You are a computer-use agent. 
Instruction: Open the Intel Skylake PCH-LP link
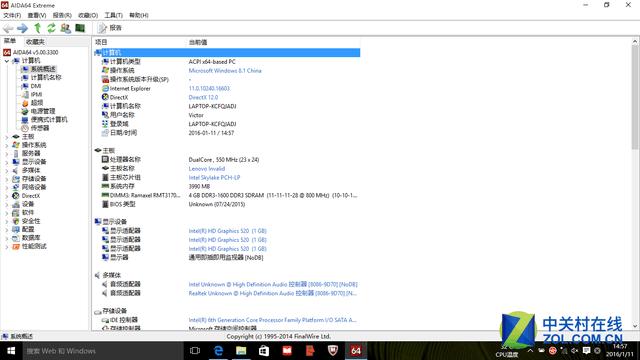[214, 178]
